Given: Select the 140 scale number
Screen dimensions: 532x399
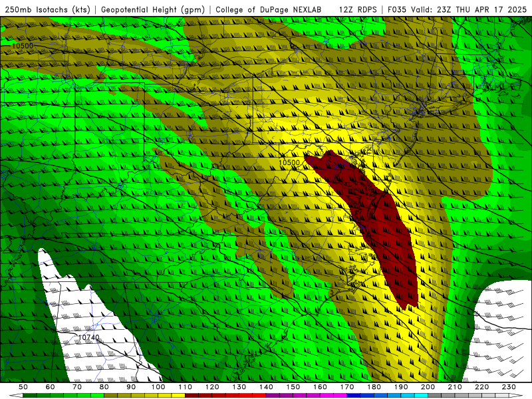Looking at the screenshot, I should tap(266, 387).
